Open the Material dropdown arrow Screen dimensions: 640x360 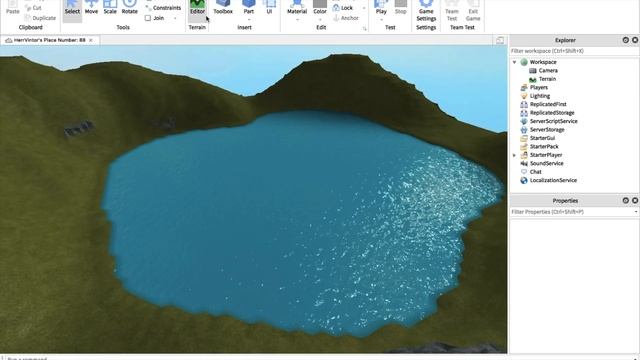(297, 20)
